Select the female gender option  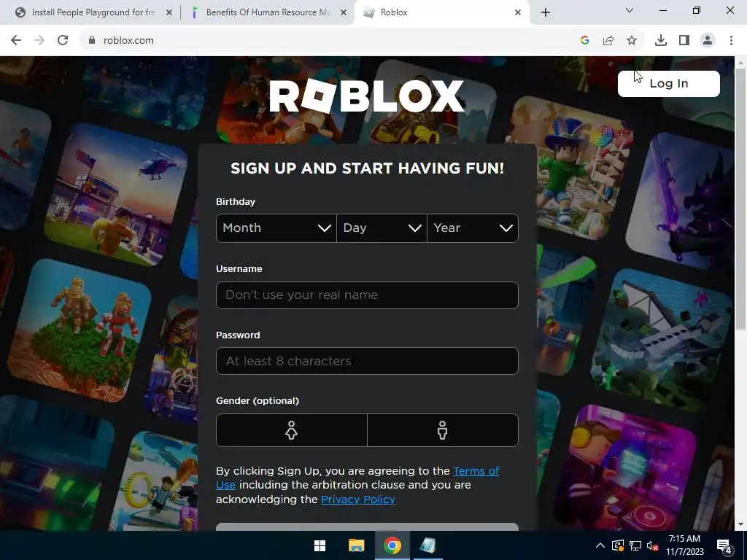292,430
